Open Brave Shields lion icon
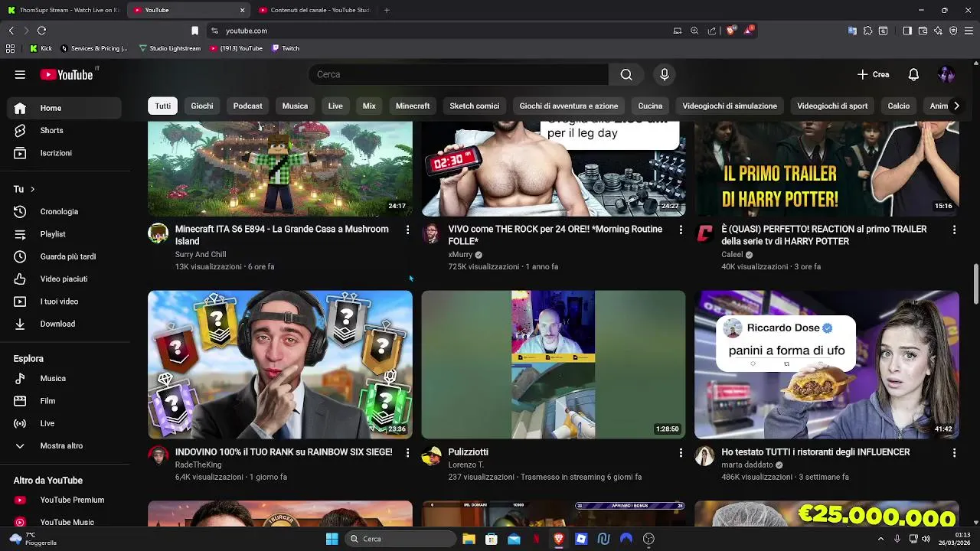This screenshot has width=980, height=551. pyautogui.click(x=730, y=31)
